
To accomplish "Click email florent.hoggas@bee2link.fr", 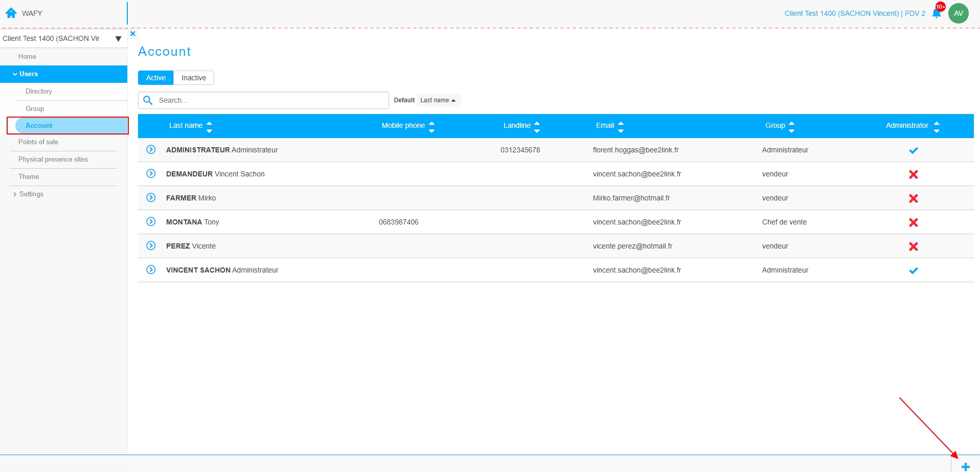I will tap(636, 150).
